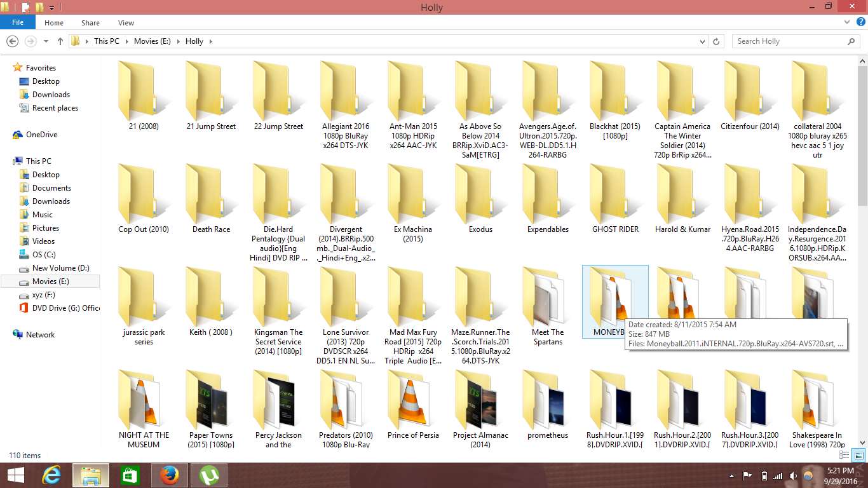Expand the ribbon with the chevron
This screenshot has width=868, height=488.
[848, 23]
